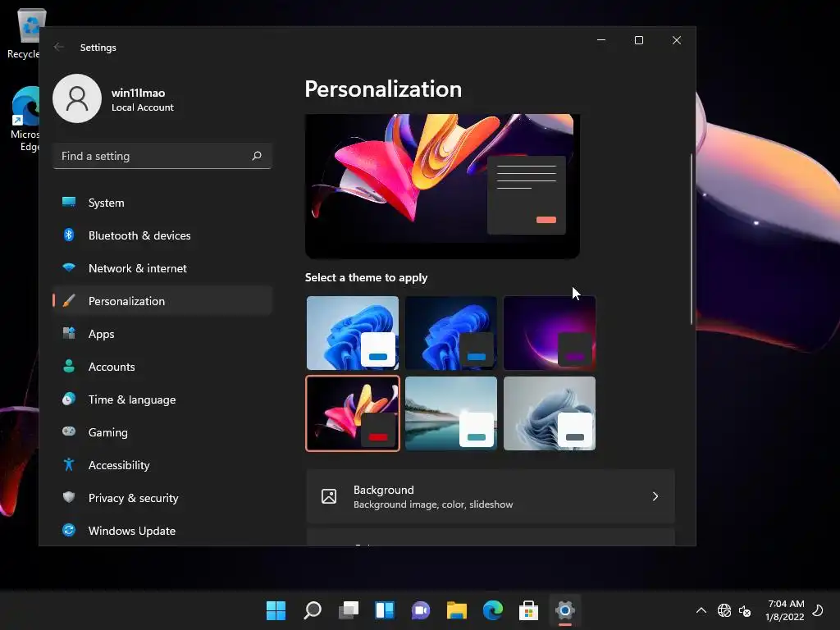Click the Privacy & security shield icon

pyautogui.click(x=69, y=496)
